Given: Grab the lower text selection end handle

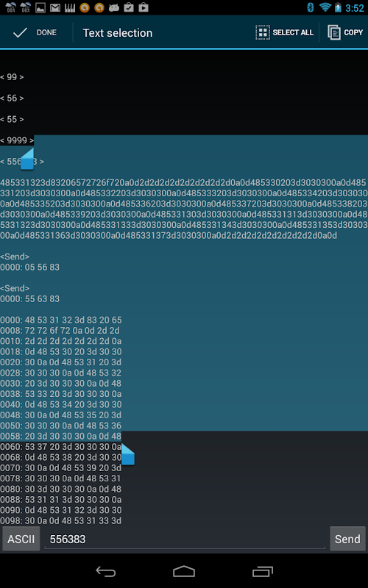Looking at the screenshot, I should [x=127, y=454].
